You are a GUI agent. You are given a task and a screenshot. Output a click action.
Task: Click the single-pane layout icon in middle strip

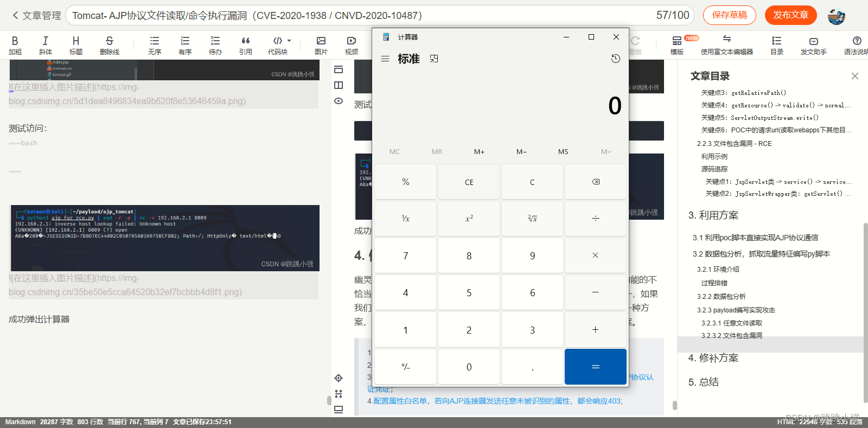coord(339,69)
